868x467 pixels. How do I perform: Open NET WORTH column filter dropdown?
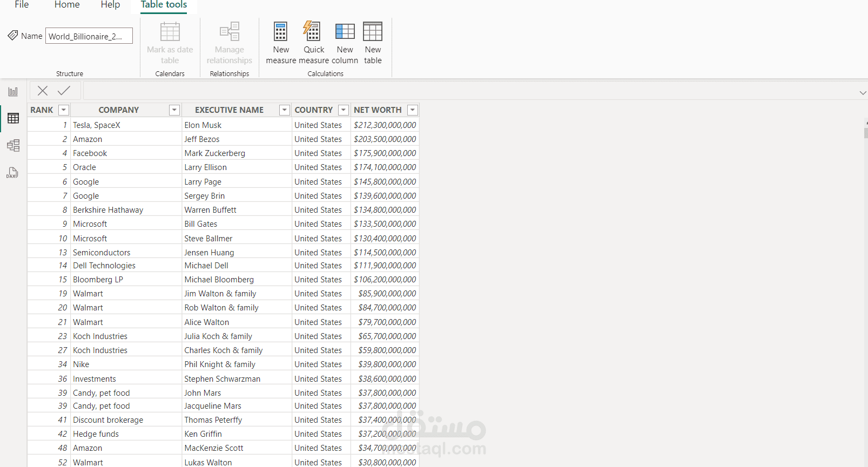click(x=413, y=110)
